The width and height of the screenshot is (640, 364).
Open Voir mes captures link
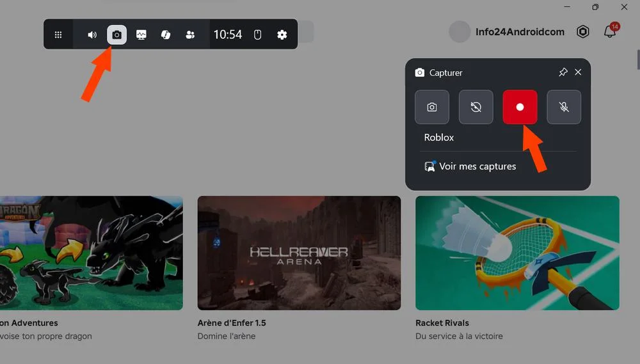(x=470, y=166)
